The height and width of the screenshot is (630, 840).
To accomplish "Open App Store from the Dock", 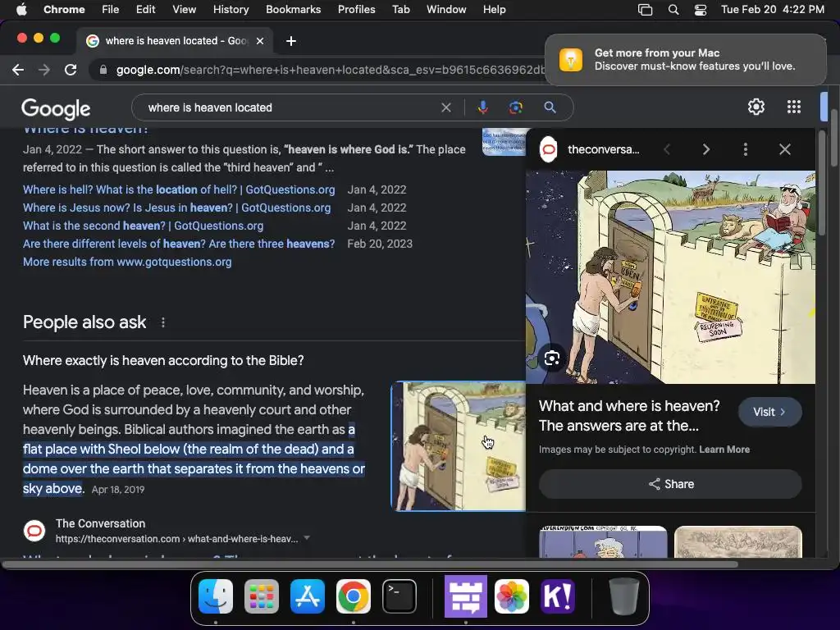I will click(x=308, y=596).
